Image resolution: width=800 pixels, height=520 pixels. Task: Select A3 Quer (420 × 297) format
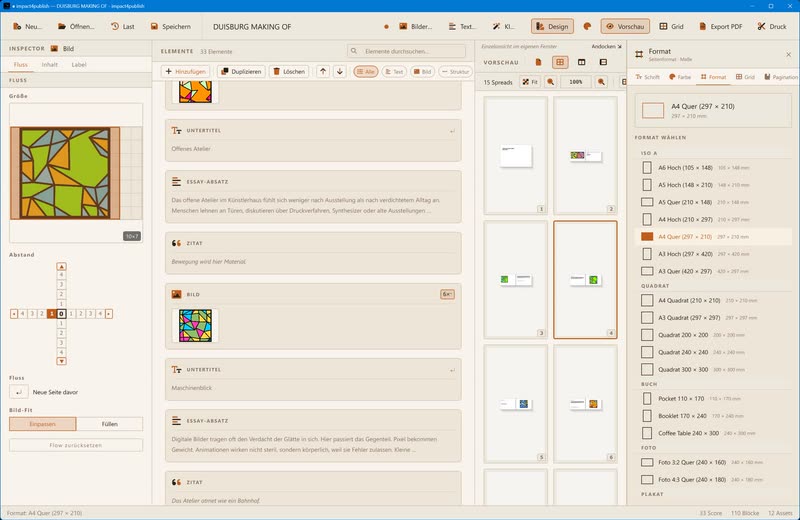[x=713, y=271]
